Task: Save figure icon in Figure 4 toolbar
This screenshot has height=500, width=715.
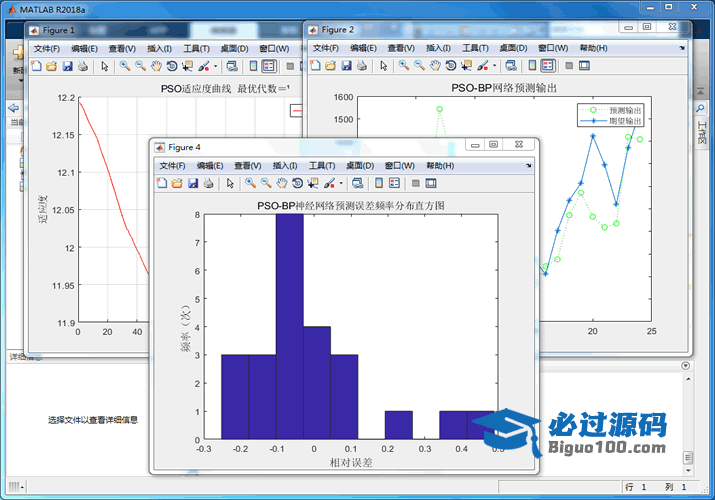Action: pyautogui.click(x=193, y=183)
